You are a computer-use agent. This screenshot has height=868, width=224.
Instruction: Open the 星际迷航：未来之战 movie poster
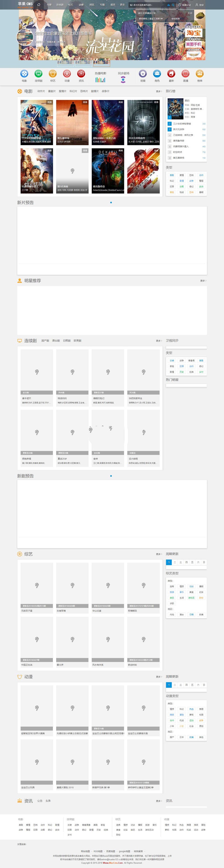108,122
